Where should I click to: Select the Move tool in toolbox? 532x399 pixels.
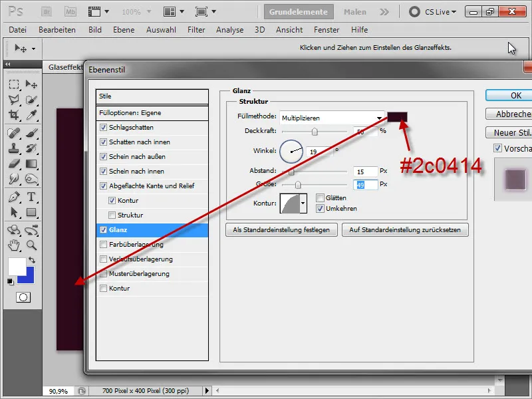[31, 84]
